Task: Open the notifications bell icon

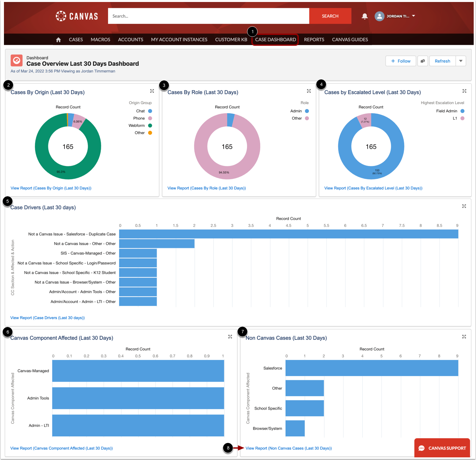Action: (365, 16)
